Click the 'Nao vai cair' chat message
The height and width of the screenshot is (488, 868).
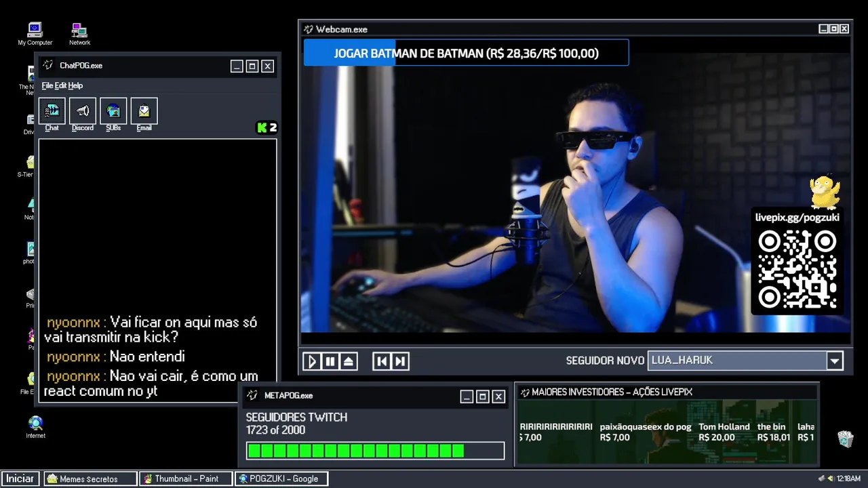coord(151,384)
